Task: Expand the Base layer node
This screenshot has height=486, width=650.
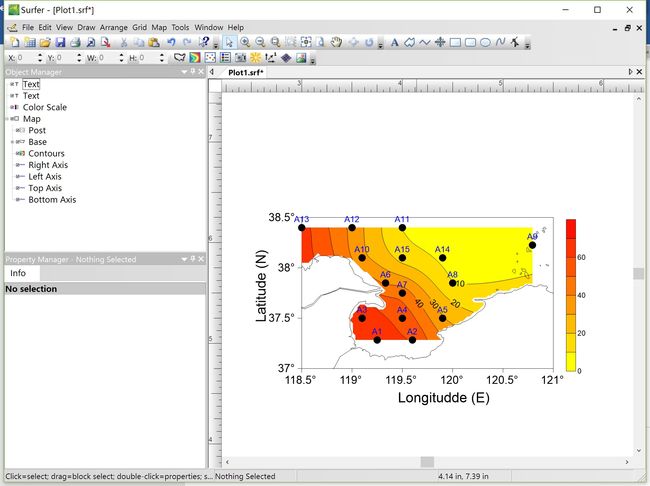Action: (12, 142)
